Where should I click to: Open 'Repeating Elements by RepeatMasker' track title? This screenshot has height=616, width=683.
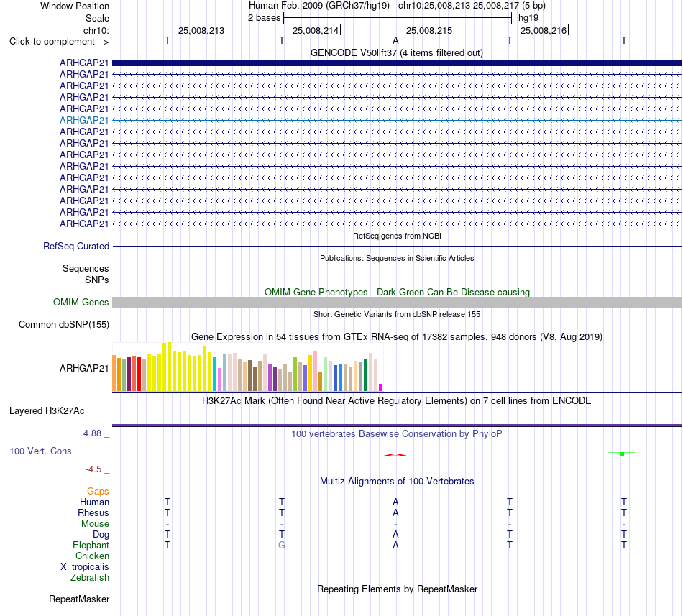pos(397,589)
